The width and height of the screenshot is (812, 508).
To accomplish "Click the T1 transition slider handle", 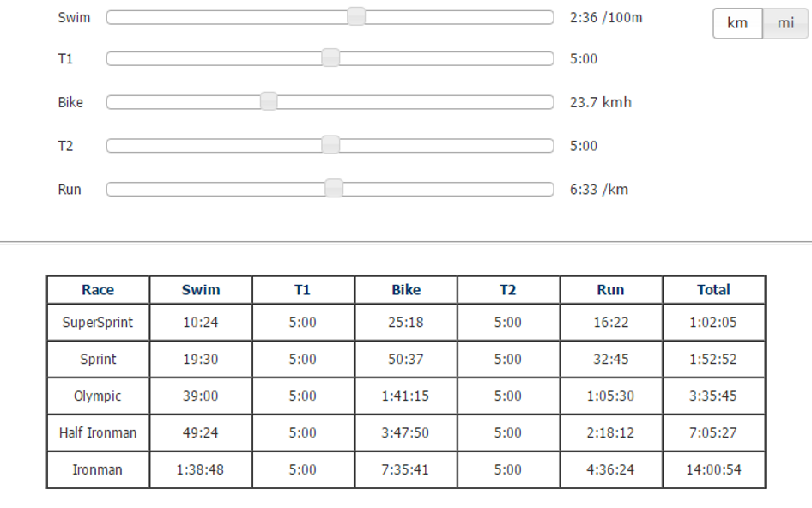I will [x=330, y=58].
